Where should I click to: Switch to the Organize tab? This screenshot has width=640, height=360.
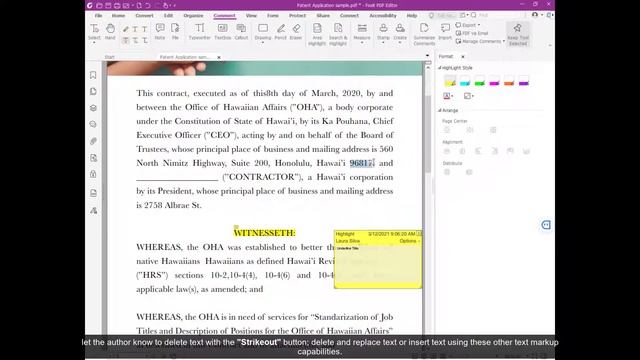pos(193,16)
